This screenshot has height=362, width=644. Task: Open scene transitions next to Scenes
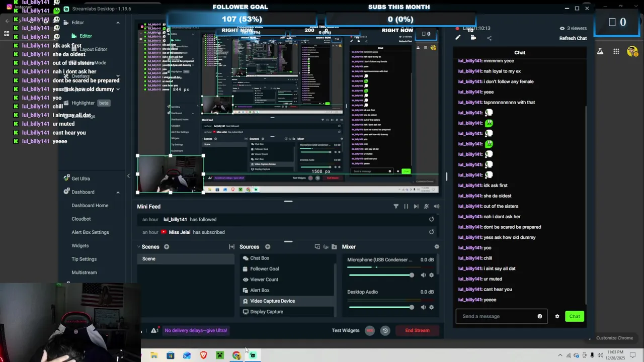click(231, 247)
